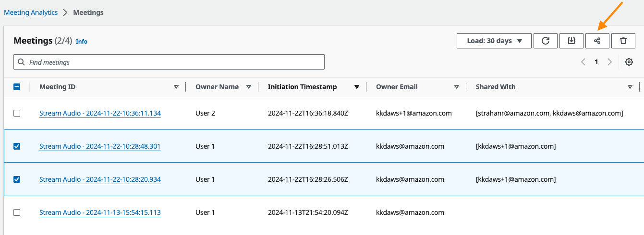Viewport: 644px width, 235px height.
Task: Go to previous page arrow
Action: [x=583, y=62]
